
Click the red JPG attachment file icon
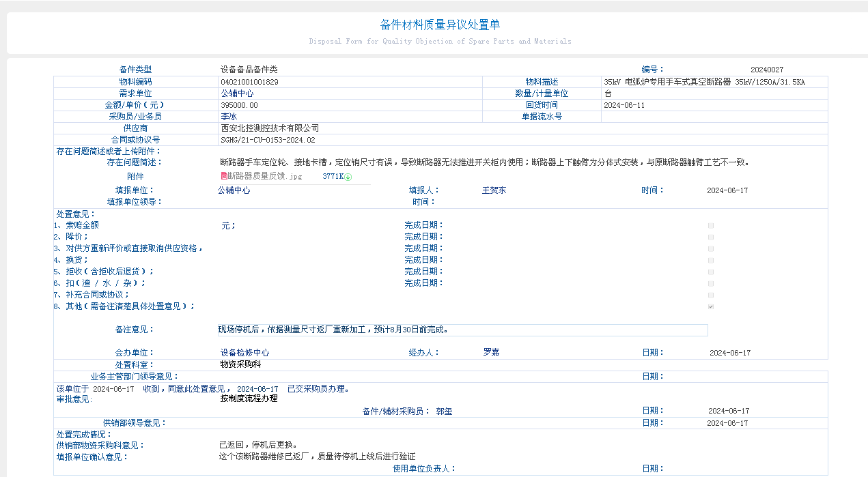223,176
